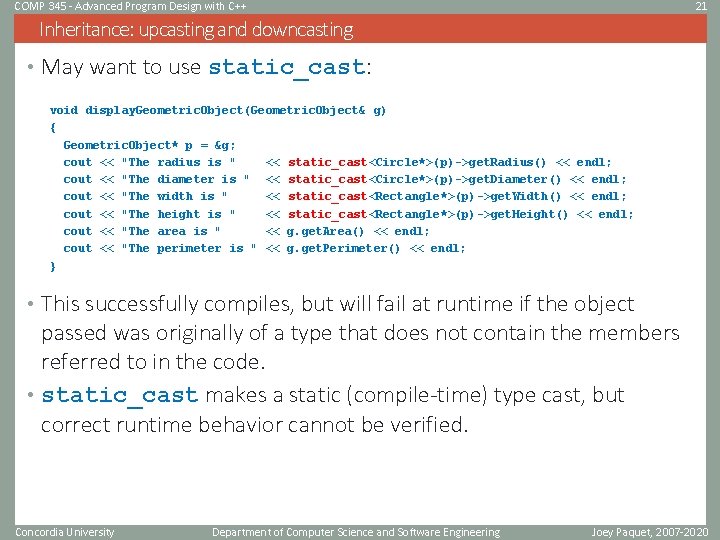Click the course header 'COMP 345 - Advanced Program Design with C++'

(130, 6)
